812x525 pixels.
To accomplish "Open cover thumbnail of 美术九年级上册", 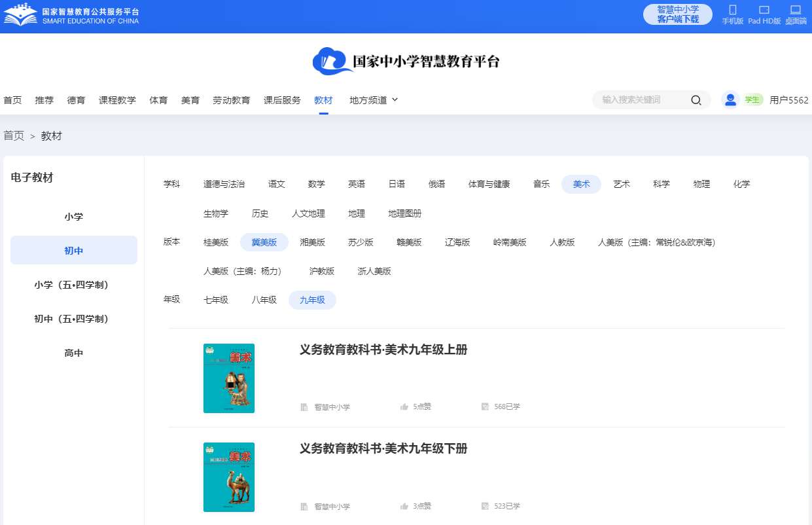I will coord(229,378).
